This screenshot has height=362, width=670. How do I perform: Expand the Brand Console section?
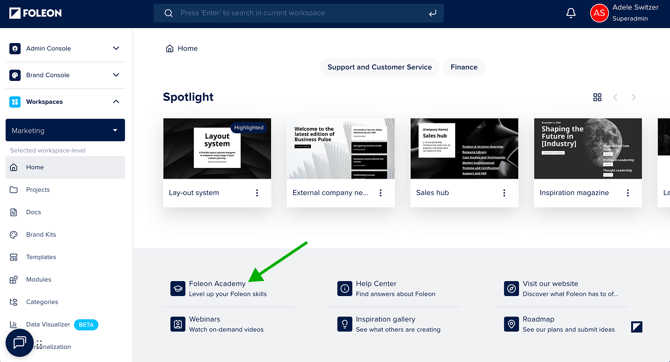116,75
